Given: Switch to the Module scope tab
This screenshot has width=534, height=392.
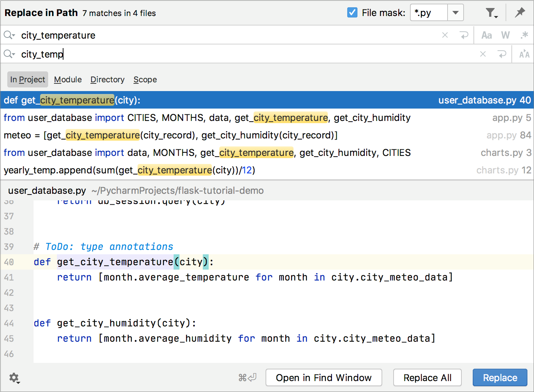Looking at the screenshot, I should 68,79.
